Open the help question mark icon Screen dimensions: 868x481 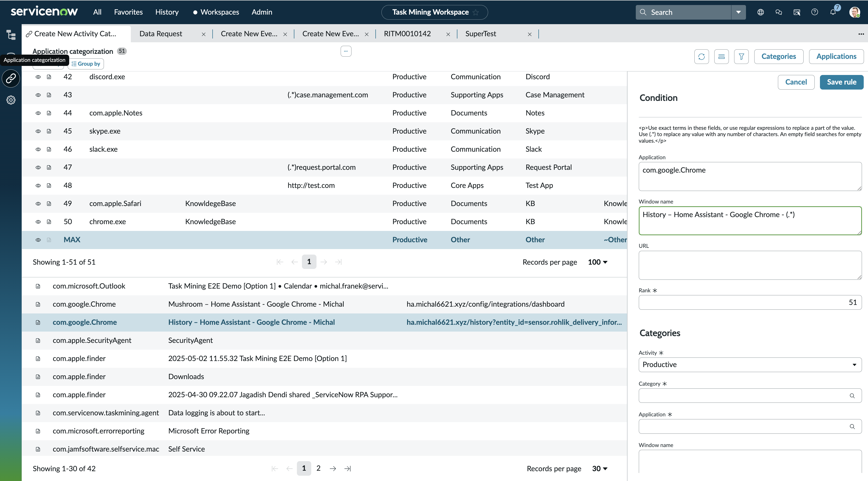(815, 12)
